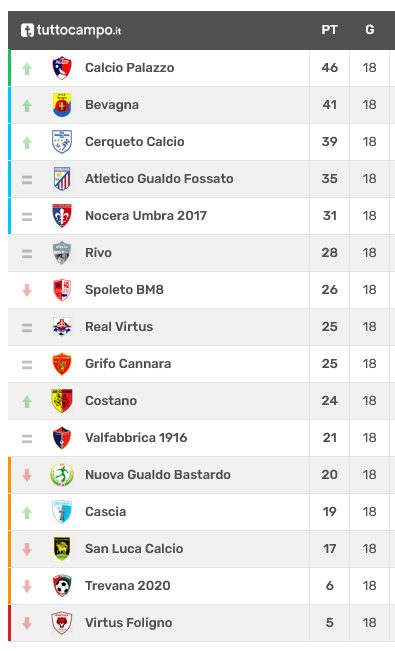
Task: Open the Spoleto BM8 team page
Action: 124,289
